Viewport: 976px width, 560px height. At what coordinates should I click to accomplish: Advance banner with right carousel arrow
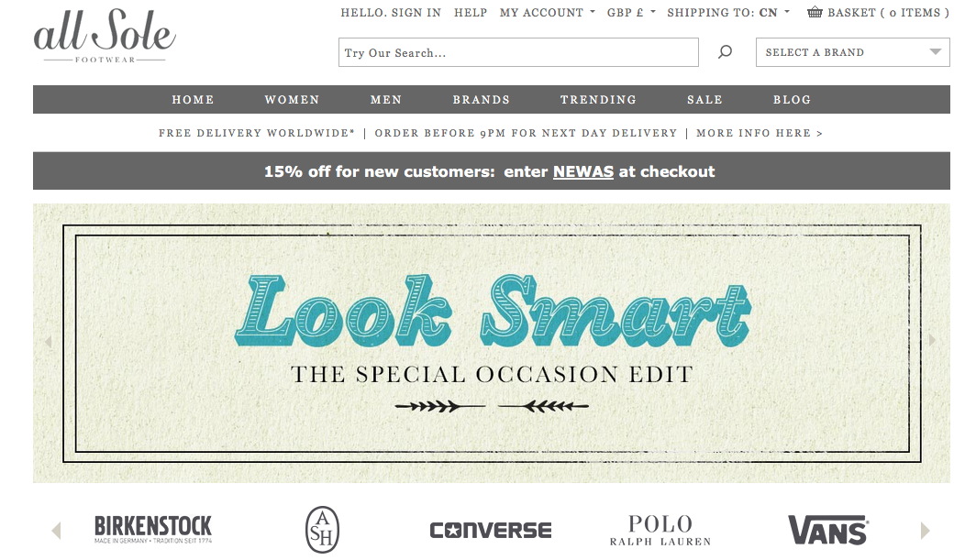coord(932,340)
